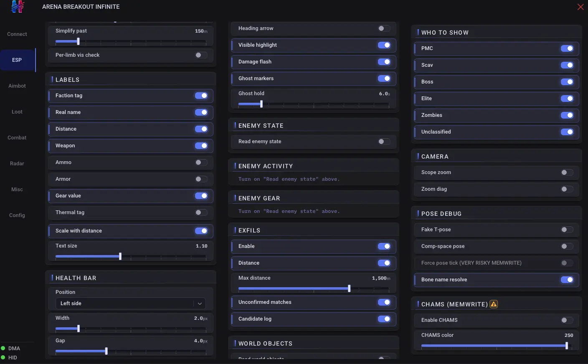This screenshot has height=364, width=588.
Task: Enable the Ammo label toggle
Action: pos(201,162)
